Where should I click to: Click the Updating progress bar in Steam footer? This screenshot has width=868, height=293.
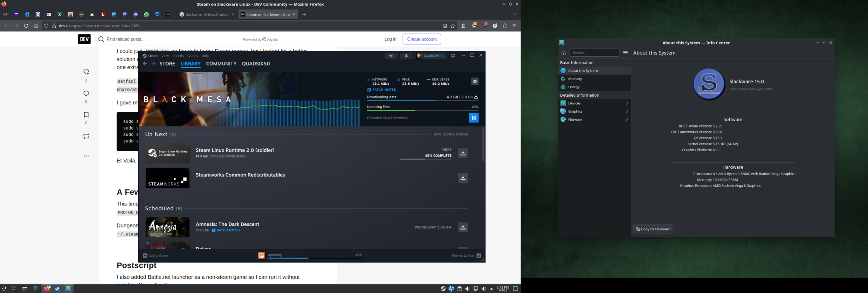click(x=315, y=258)
